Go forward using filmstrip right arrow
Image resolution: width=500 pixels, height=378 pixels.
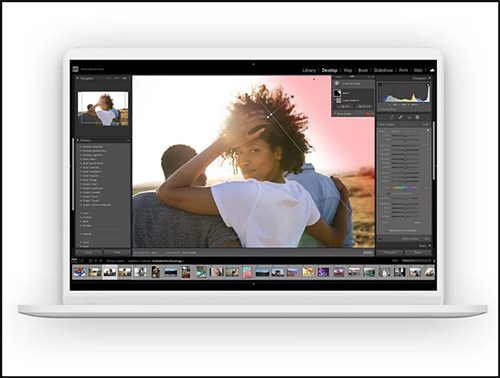101,261
